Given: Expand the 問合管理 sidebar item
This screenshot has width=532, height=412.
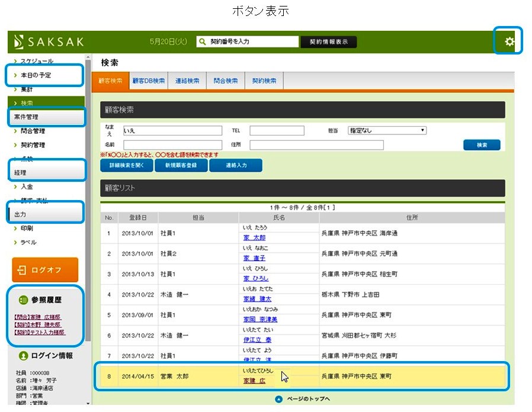Looking at the screenshot, I should [x=33, y=131].
